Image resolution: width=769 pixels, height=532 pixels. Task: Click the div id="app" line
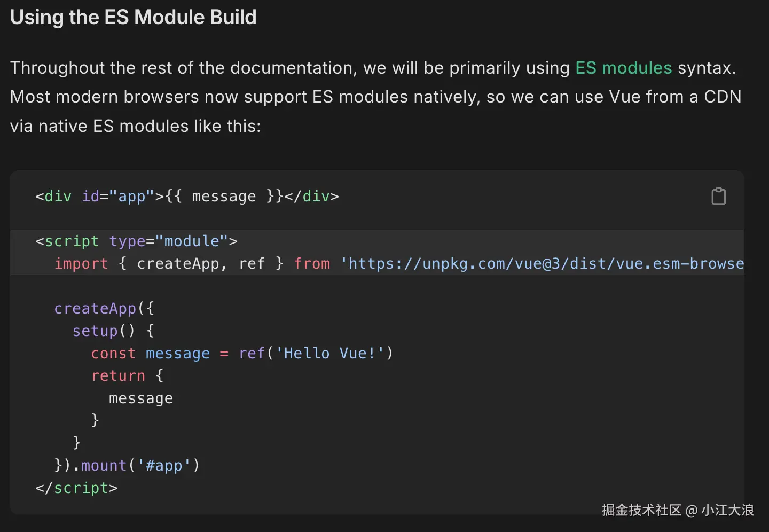pos(187,196)
